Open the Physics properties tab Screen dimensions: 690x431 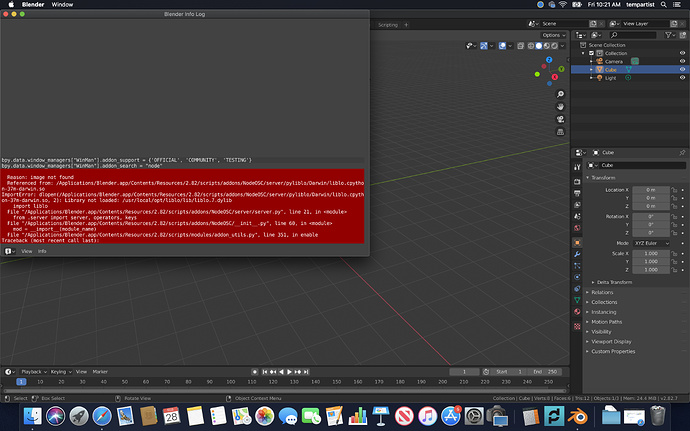pyautogui.click(x=577, y=277)
